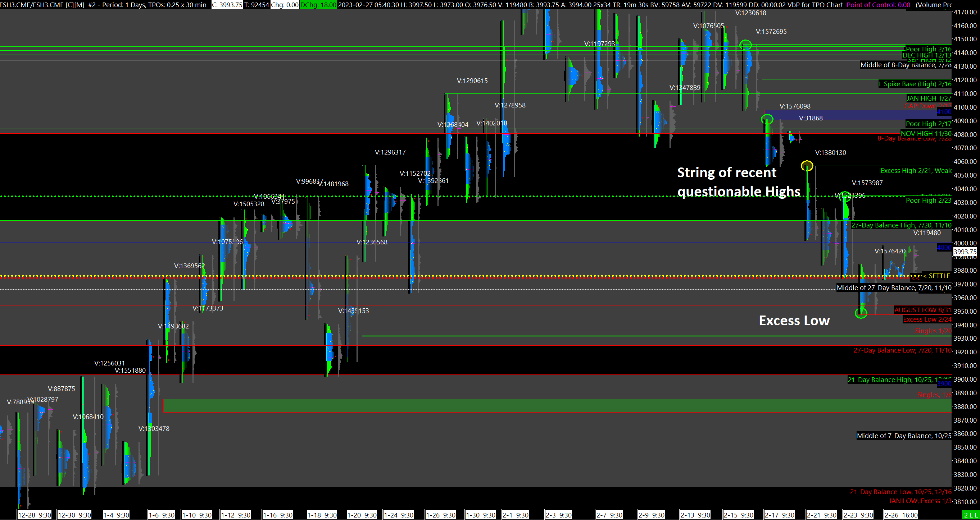The width and height of the screenshot is (980, 520).
Task: Click the 'Excess Low' text annotation
Action: coord(794,321)
